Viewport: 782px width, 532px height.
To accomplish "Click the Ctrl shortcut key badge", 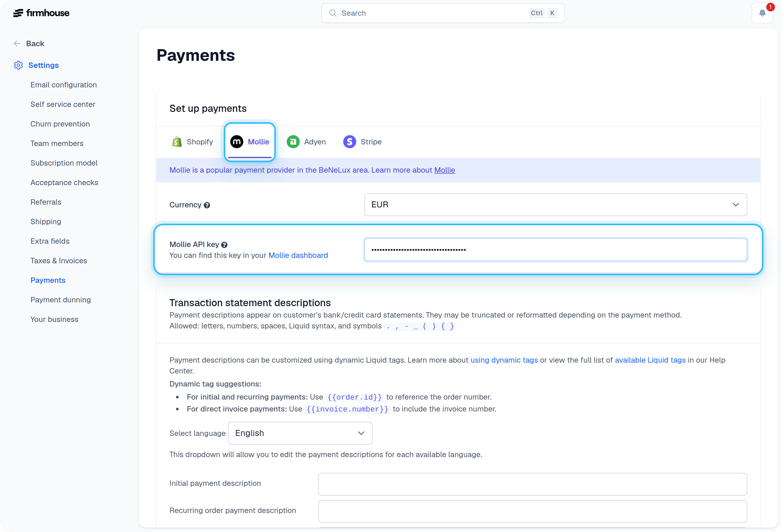I will point(537,13).
